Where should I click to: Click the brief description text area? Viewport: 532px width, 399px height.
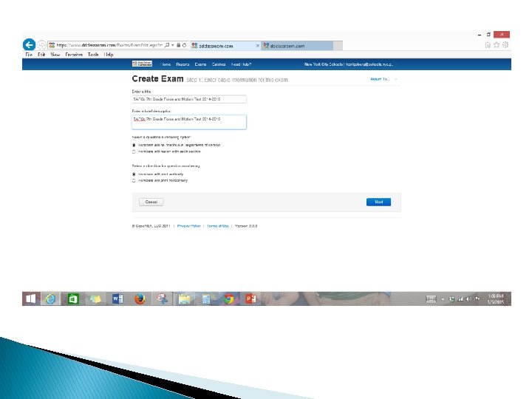(x=189, y=122)
